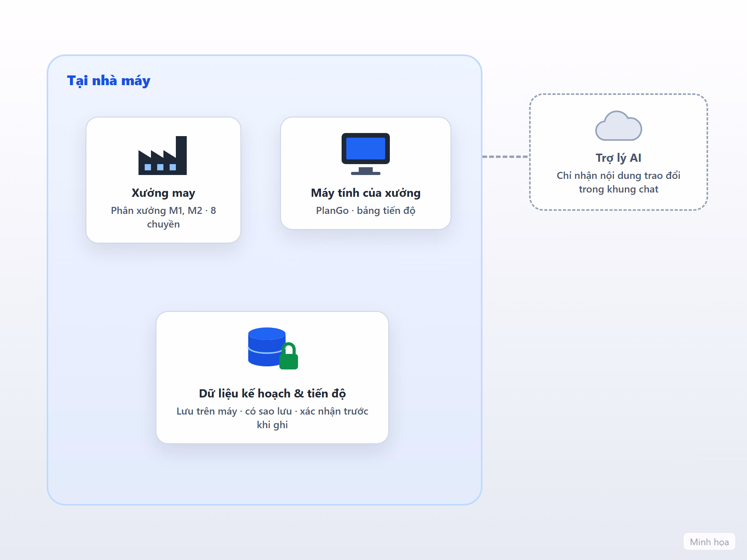Click the Chỉ nhận nội dung trao đổi text
Image resolution: width=747 pixels, height=560 pixels.
(x=619, y=175)
